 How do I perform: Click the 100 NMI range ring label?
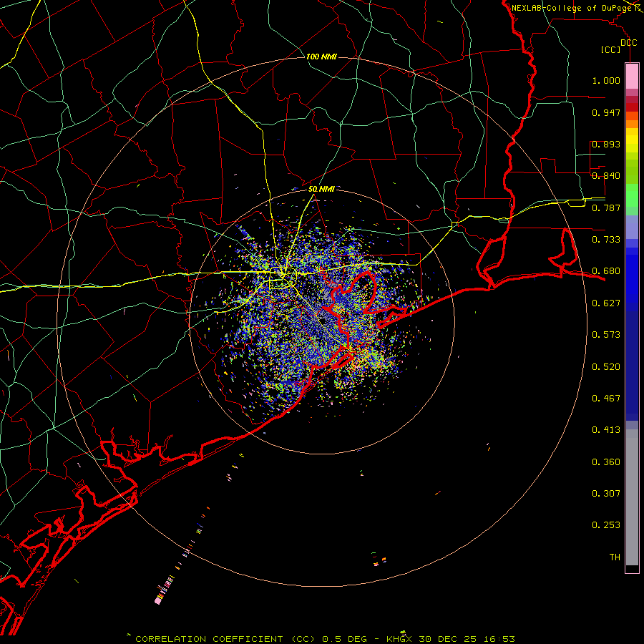(x=321, y=57)
